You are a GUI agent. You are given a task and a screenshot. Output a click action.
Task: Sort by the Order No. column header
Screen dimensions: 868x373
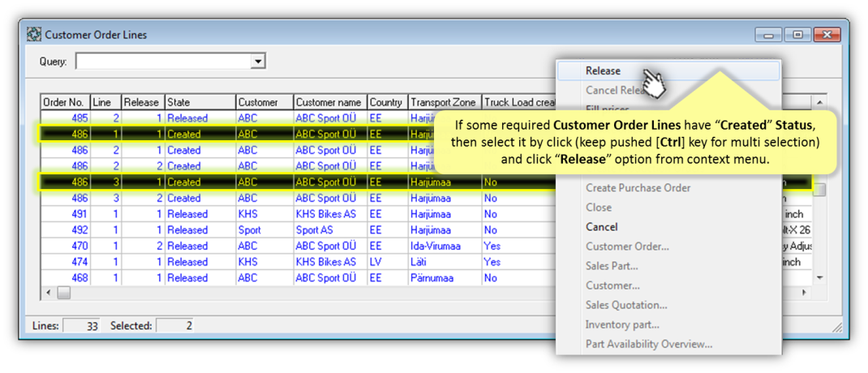pyautogui.click(x=66, y=102)
